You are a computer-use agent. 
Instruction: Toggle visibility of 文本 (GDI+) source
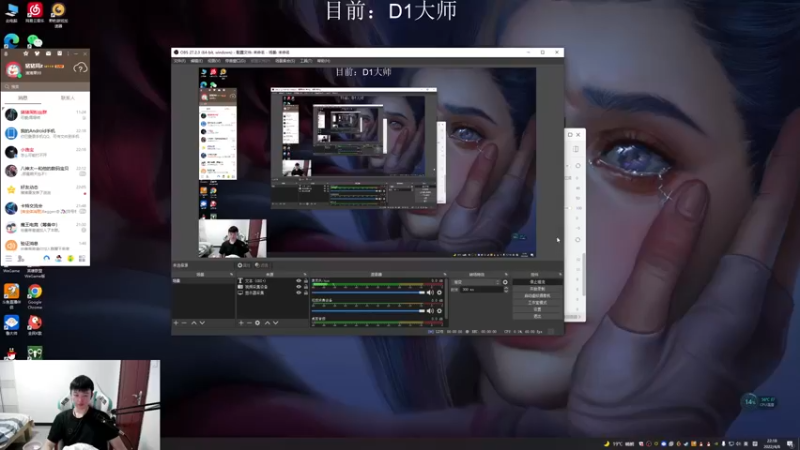click(x=299, y=281)
